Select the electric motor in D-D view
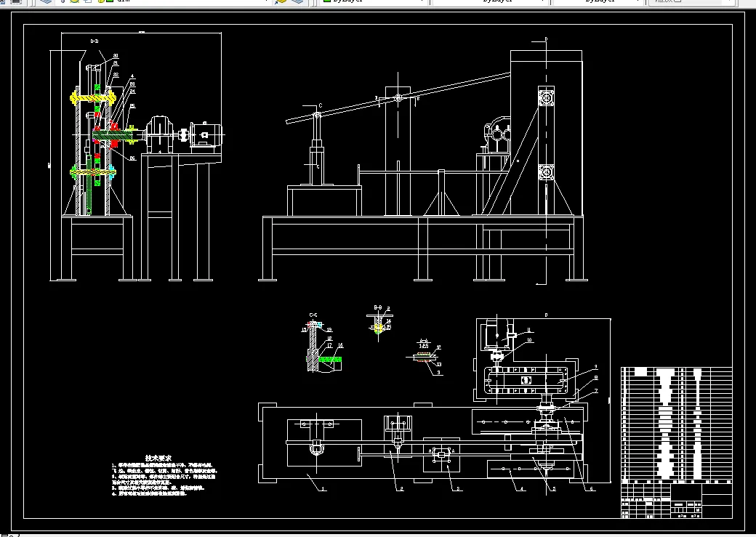The image size is (756, 537). [x=206, y=135]
